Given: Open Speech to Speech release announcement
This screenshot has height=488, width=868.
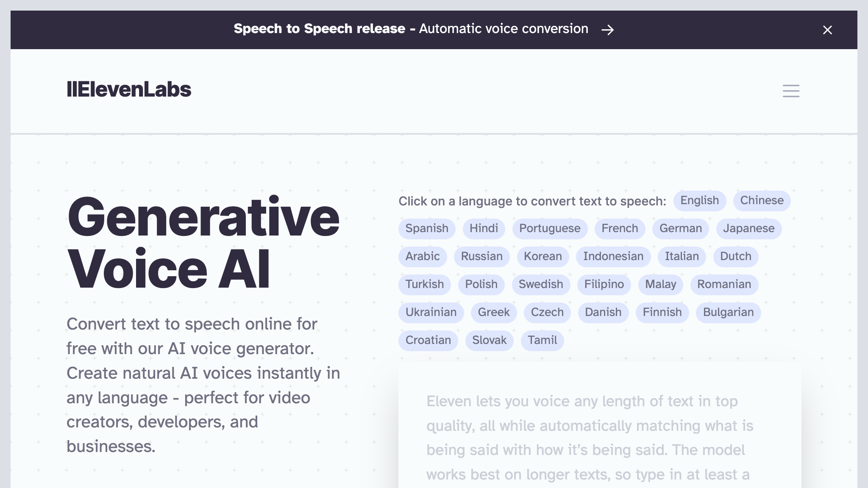Looking at the screenshot, I should point(410,29).
